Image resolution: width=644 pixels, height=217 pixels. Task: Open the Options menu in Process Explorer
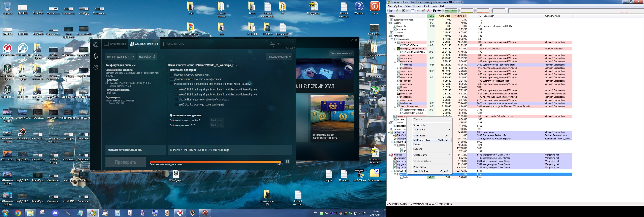(x=398, y=6)
